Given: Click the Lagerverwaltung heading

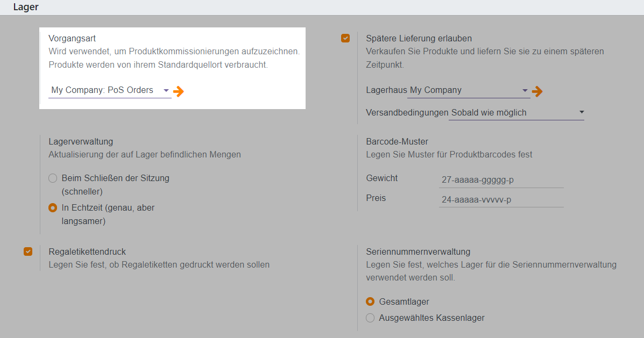Looking at the screenshot, I should click(x=81, y=142).
